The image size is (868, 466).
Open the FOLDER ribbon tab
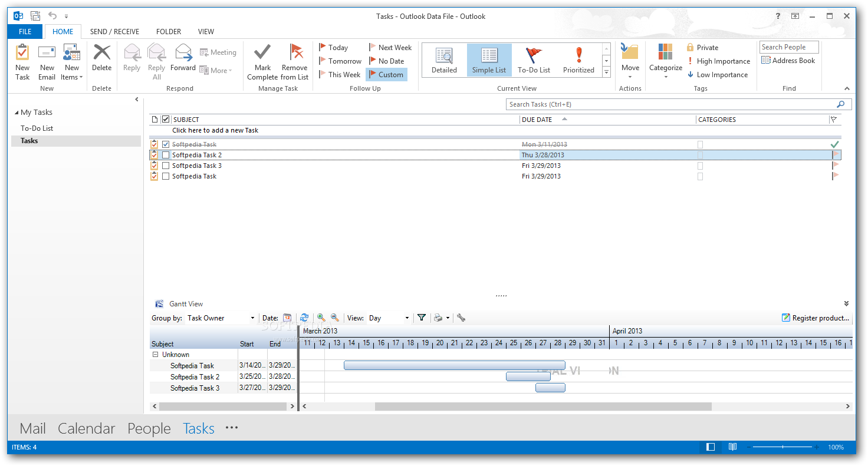pos(169,32)
